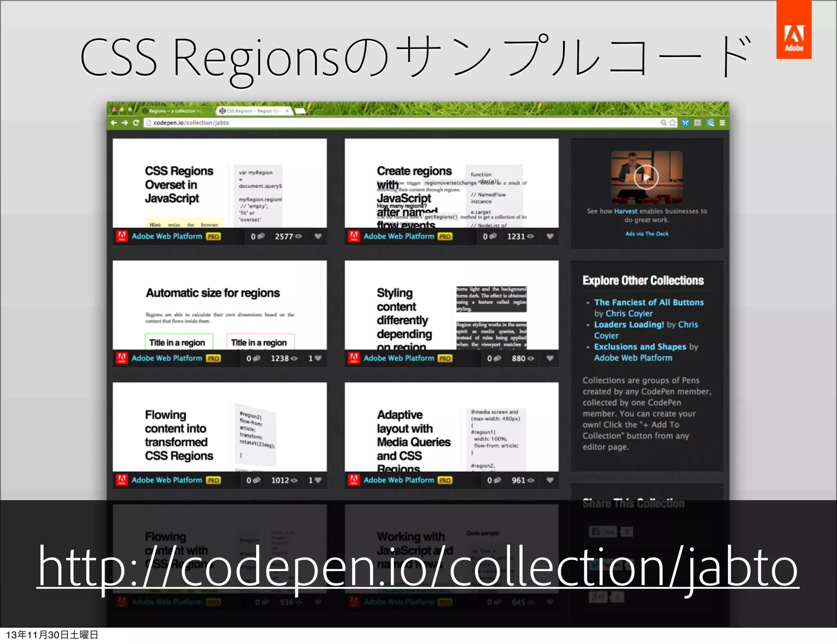Open comments on the 880-view pen

point(494,358)
